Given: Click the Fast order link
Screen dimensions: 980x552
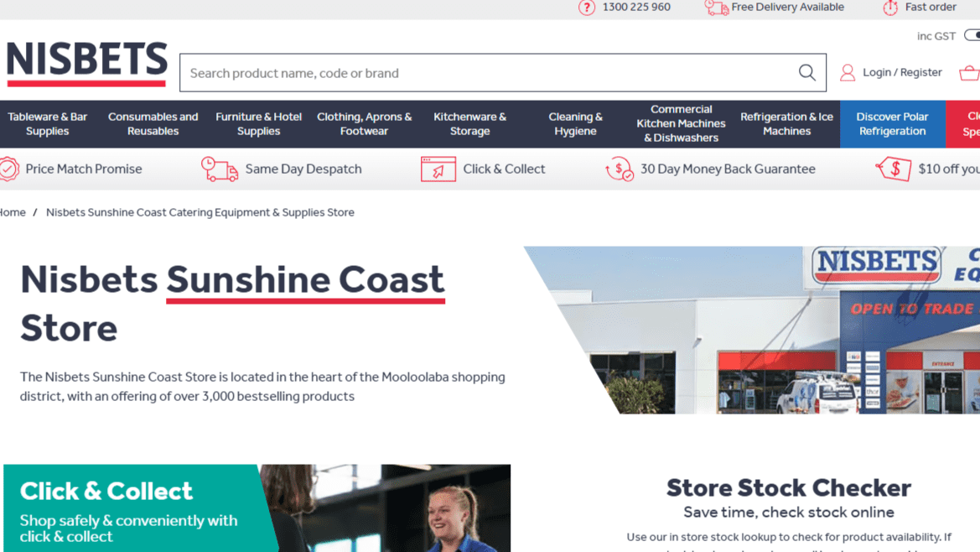Looking at the screenshot, I should 931,7.
